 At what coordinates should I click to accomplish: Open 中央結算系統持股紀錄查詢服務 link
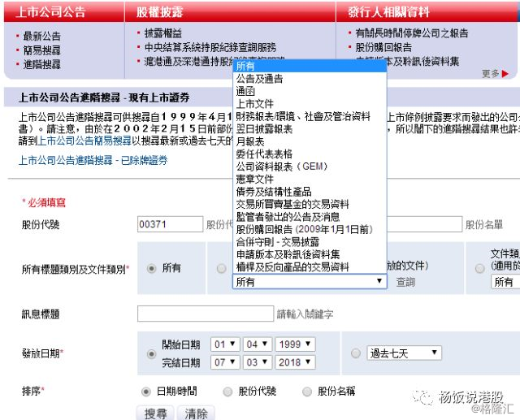(x=210, y=47)
